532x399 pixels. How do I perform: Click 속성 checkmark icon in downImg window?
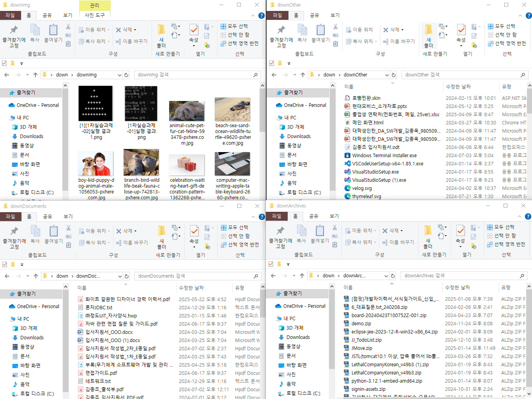click(194, 30)
